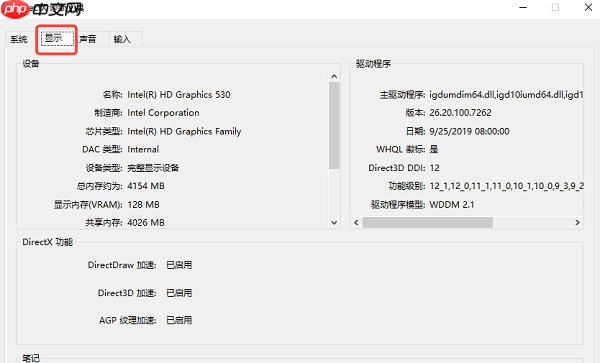The height and width of the screenshot is (363, 600).
Task: Click the 128 MB display memory value
Action: 143,205
